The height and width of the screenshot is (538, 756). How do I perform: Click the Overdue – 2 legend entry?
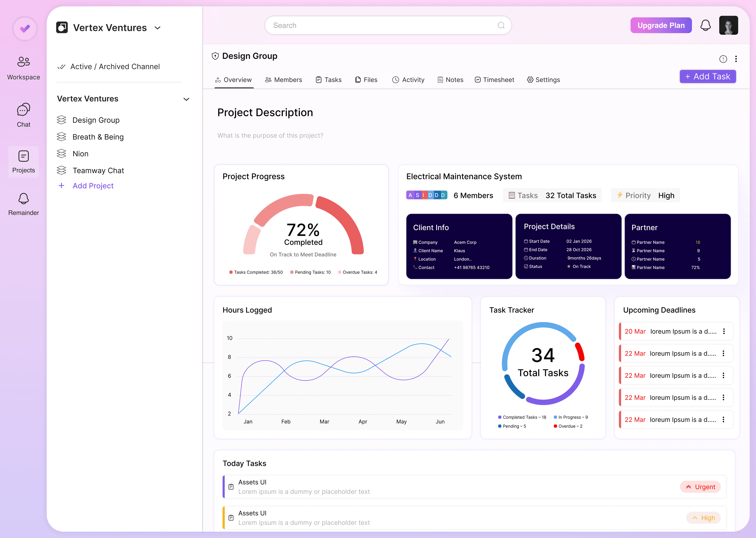click(x=568, y=426)
